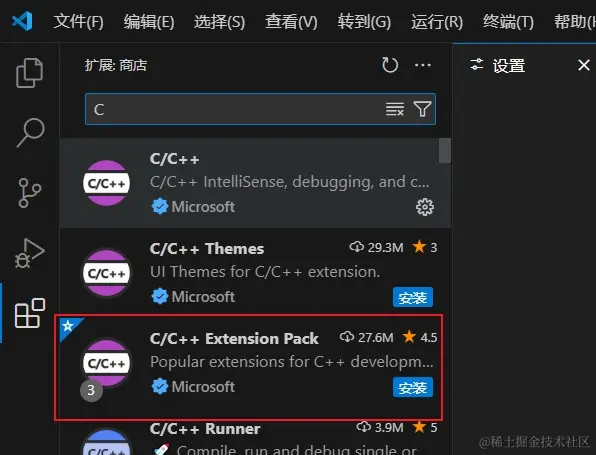Close the 设置 settings tab
The image size is (596, 455).
(584, 65)
